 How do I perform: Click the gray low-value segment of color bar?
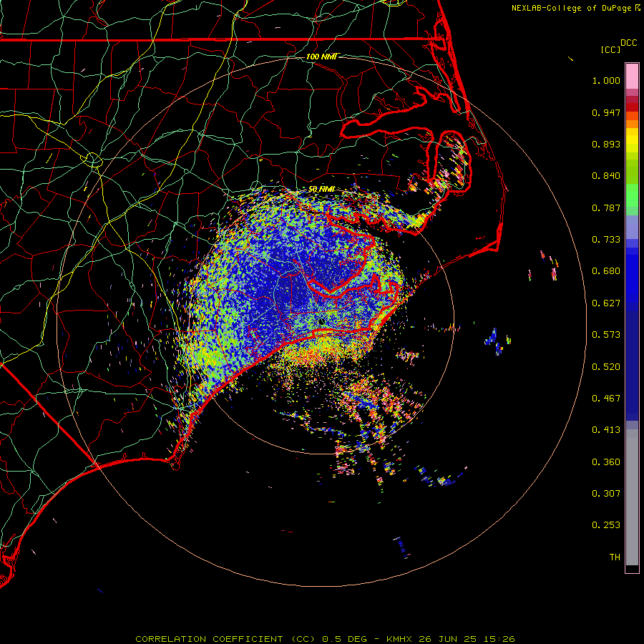pos(632,497)
